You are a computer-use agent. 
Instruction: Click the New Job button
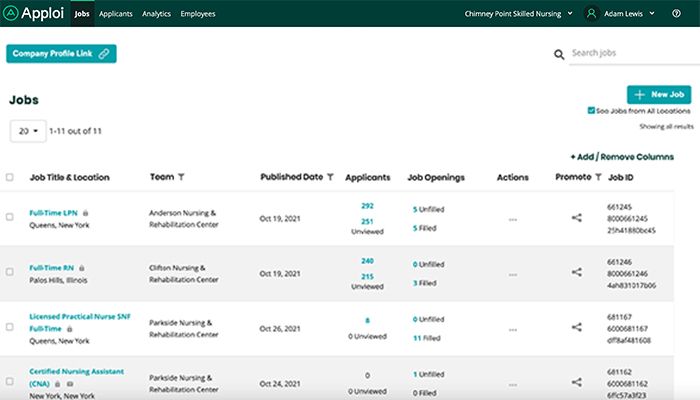(x=658, y=94)
